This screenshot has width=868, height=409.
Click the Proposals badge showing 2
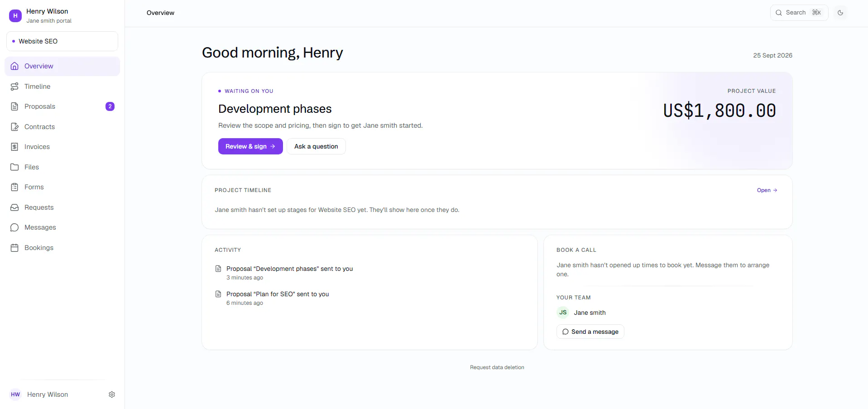110,106
